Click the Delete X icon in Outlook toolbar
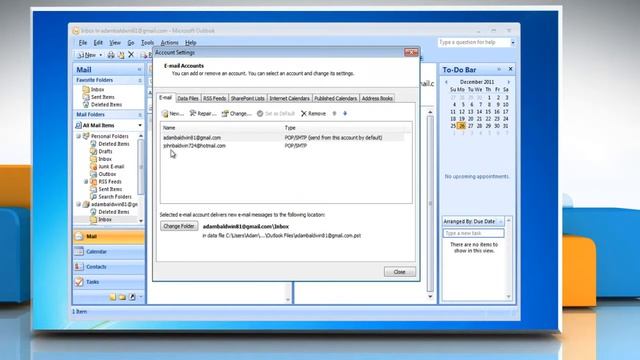 131,54
